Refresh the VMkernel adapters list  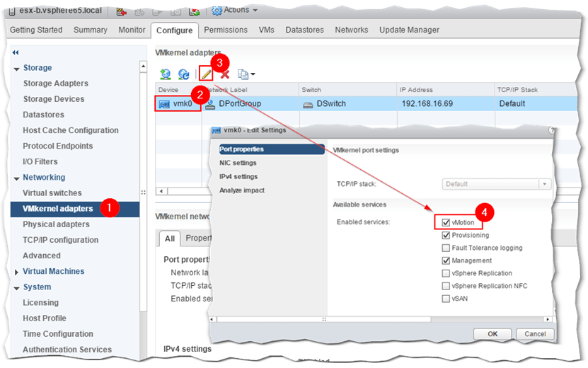184,74
